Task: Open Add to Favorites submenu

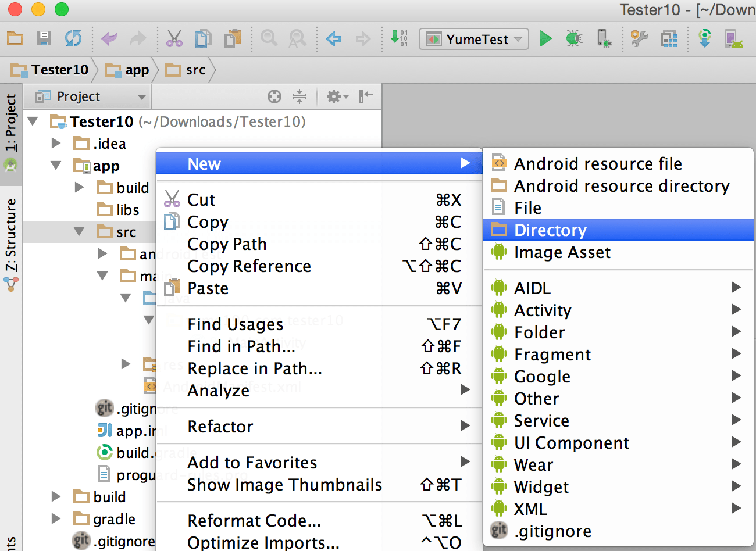Action: tap(319, 463)
